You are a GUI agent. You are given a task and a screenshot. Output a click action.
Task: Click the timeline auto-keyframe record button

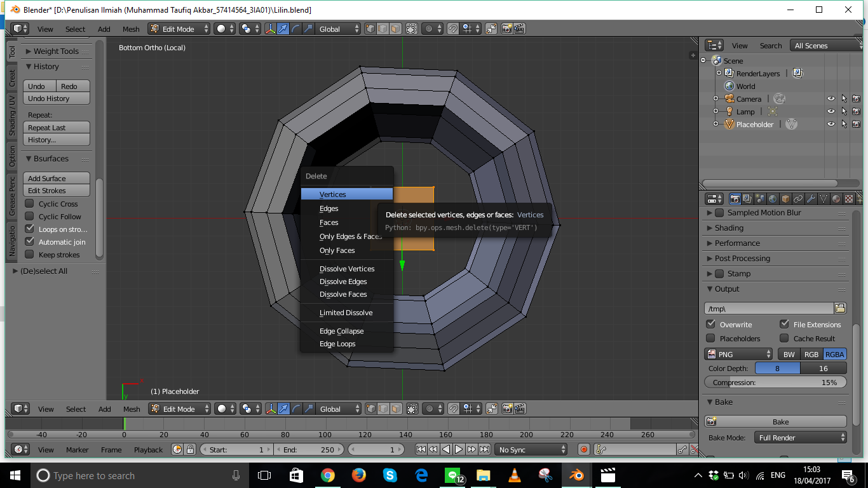tap(584, 449)
